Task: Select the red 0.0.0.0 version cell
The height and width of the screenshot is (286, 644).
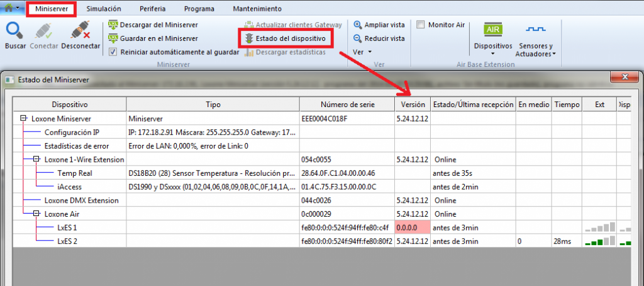Action: pos(412,227)
